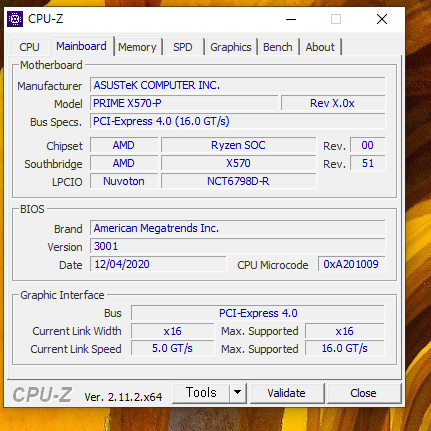The height and width of the screenshot is (431, 431).
Task: Switch to the SPD tab
Action: coord(183,47)
